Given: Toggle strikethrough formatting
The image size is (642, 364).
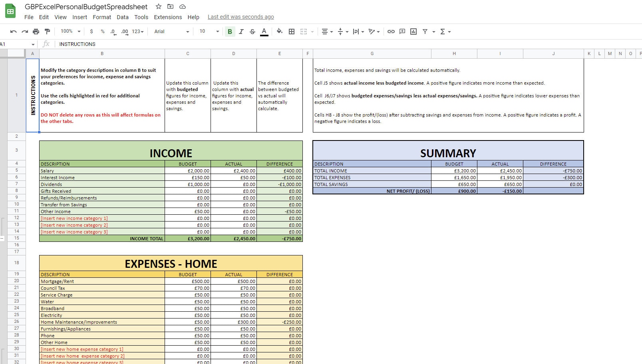Looking at the screenshot, I should [x=252, y=31].
